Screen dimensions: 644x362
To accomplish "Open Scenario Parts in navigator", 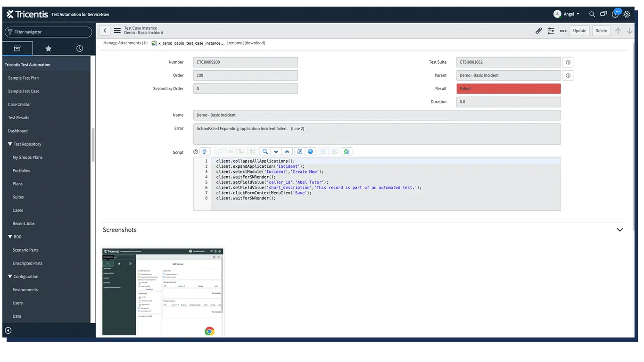I will [25, 250].
